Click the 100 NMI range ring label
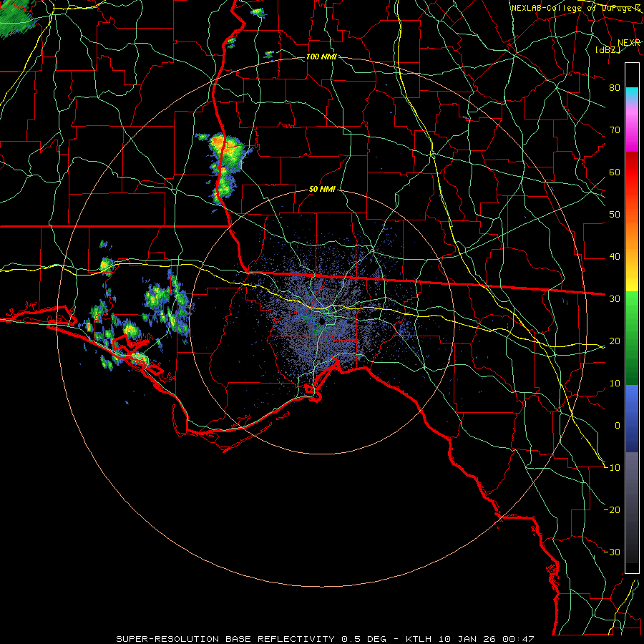The width and height of the screenshot is (644, 644). click(321, 57)
